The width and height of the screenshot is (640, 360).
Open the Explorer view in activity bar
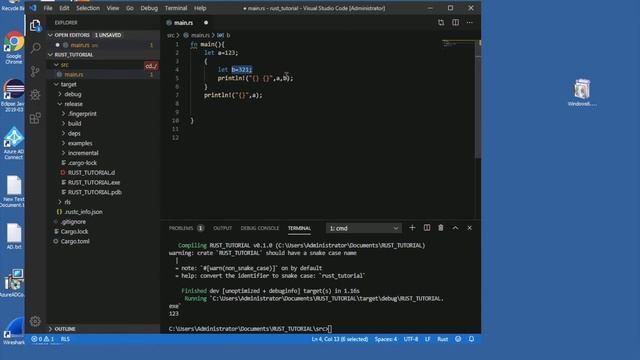pyautogui.click(x=36, y=26)
